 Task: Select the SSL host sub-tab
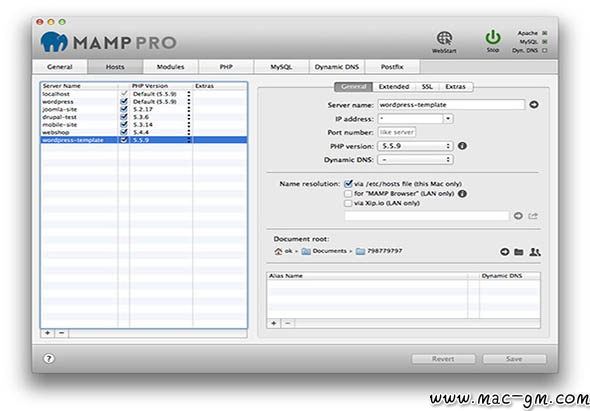pos(427,87)
